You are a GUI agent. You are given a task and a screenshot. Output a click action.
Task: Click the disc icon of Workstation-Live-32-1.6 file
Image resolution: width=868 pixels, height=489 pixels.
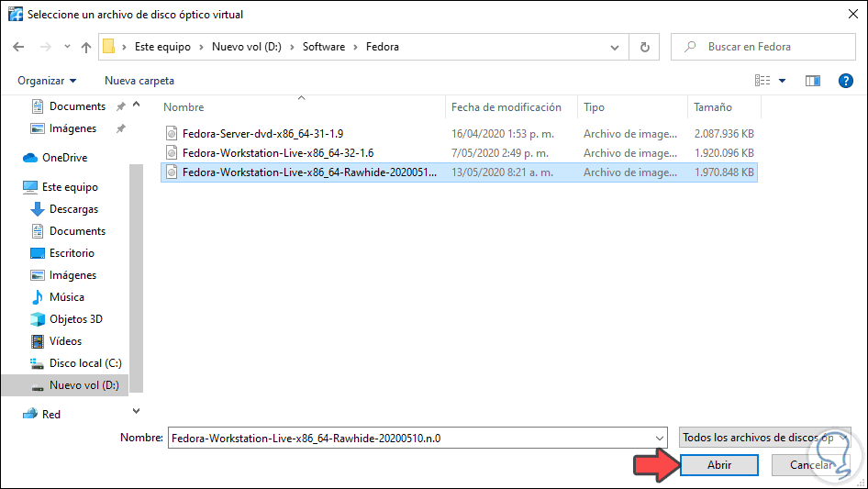click(x=172, y=153)
